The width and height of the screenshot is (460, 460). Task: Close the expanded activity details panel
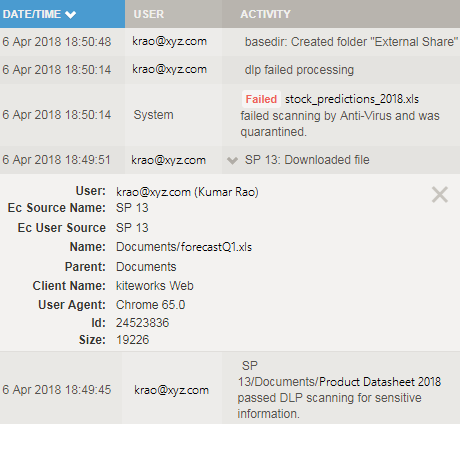point(440,195)
